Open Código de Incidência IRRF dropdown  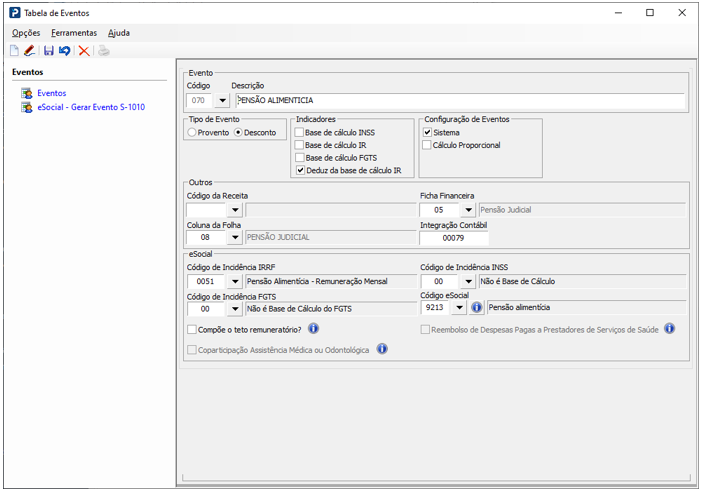(235, 282)
